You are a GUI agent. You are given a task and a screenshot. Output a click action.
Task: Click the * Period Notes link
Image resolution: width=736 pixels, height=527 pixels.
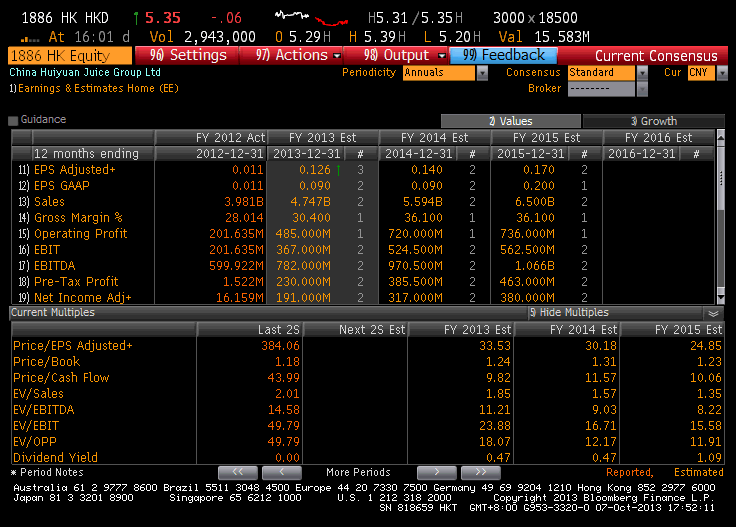point(47,473)
